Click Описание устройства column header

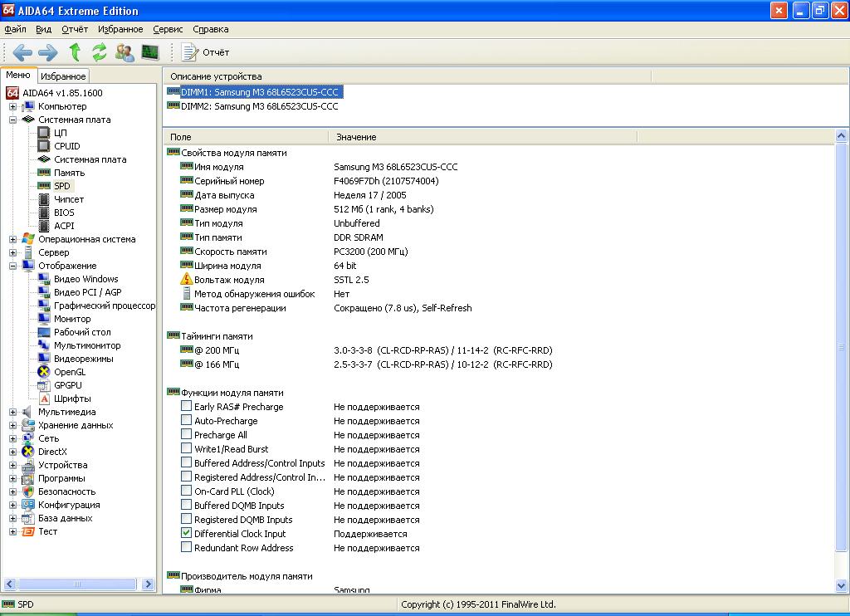click(407, 76)
